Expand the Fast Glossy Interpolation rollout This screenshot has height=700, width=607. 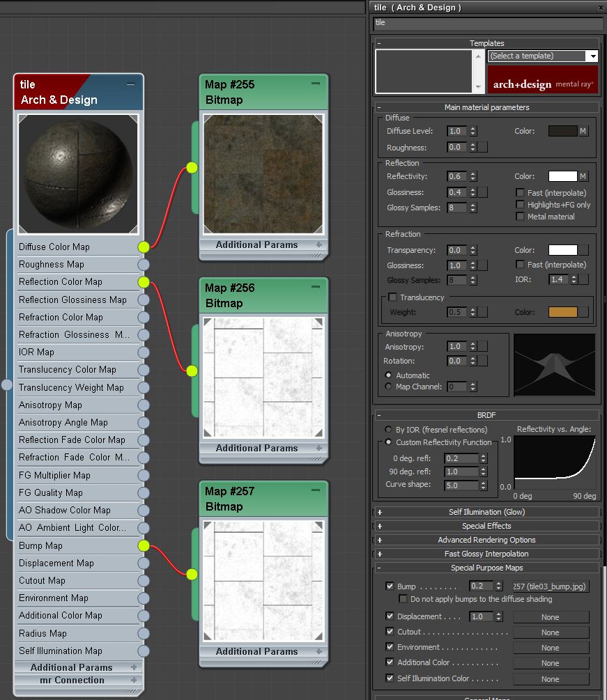point(486,554)
